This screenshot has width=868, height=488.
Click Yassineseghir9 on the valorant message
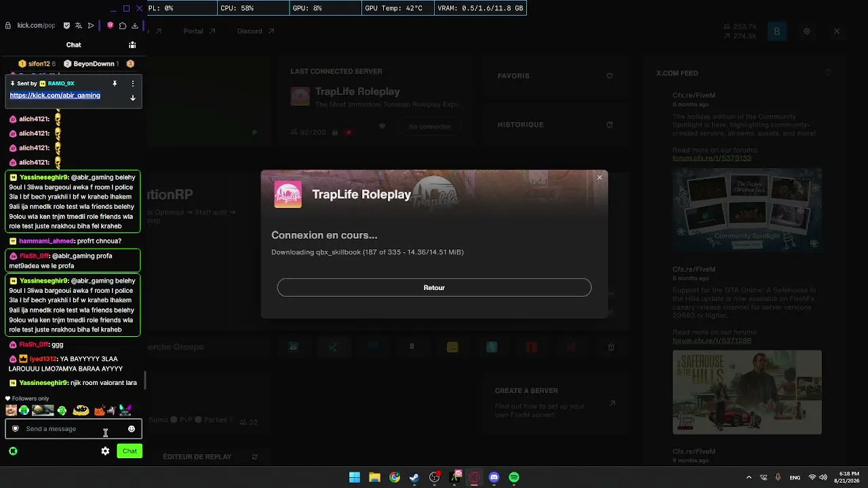pos(44,383)
